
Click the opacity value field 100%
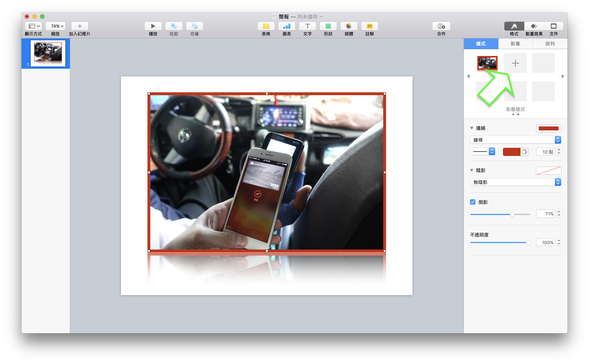[x=545, y=242]
